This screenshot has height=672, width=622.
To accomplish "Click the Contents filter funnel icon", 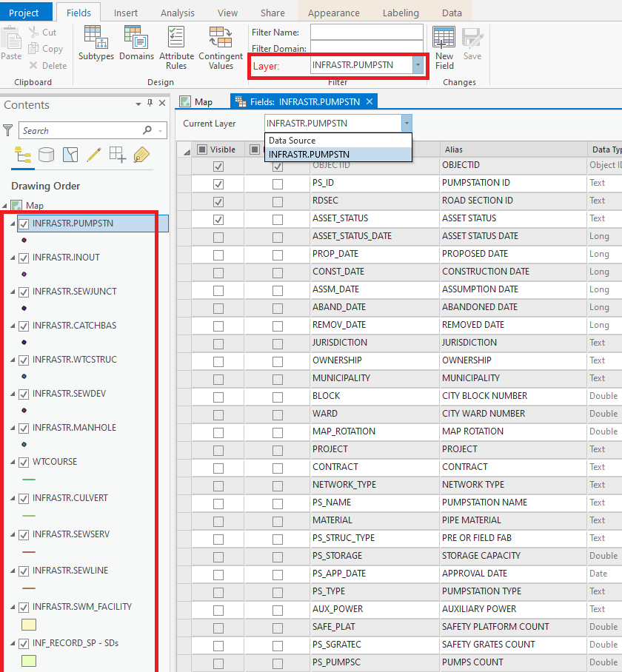I will click(x=8, y=130).
